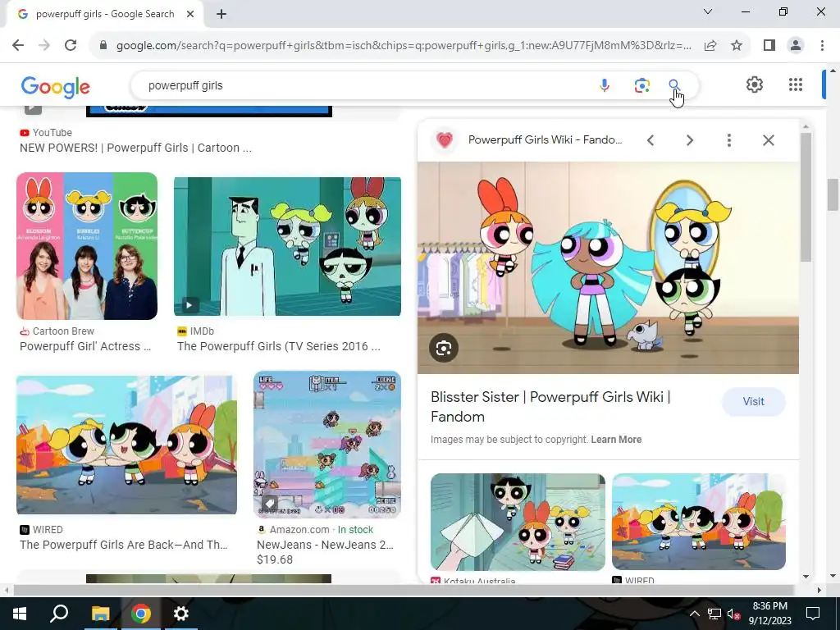
Task: Open Powerpuff Girls Wiki - Fandom header link
Action: (545, 139)
